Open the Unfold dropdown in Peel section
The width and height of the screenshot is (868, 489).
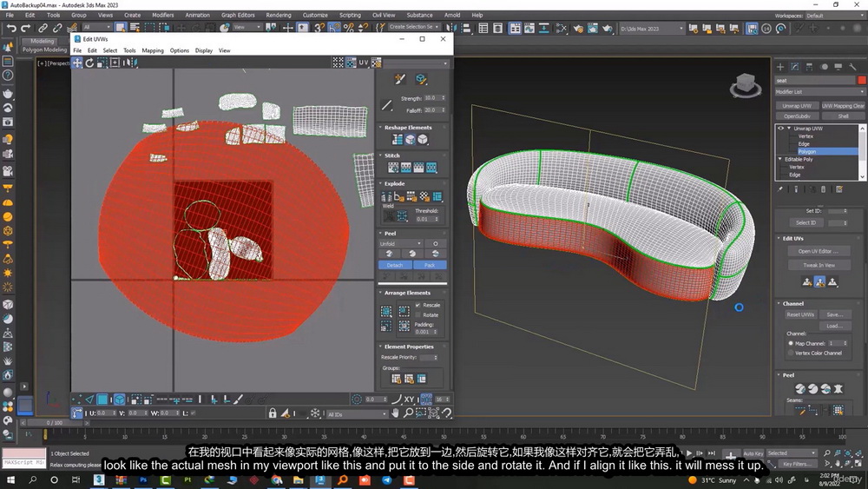[x=401, y=244]
